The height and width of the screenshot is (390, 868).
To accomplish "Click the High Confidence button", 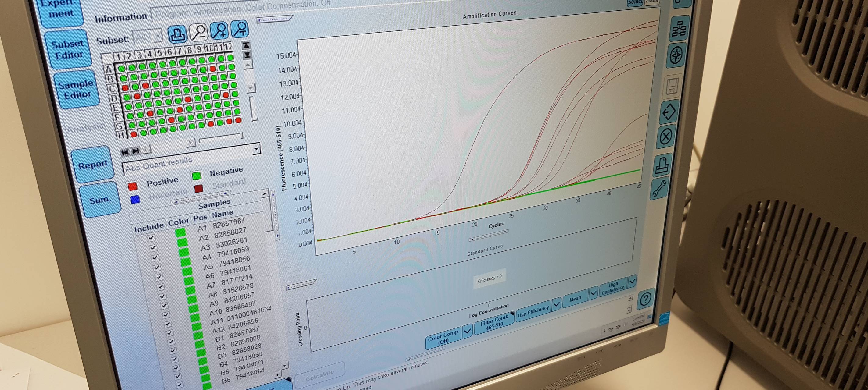I will tap(614, 287).
